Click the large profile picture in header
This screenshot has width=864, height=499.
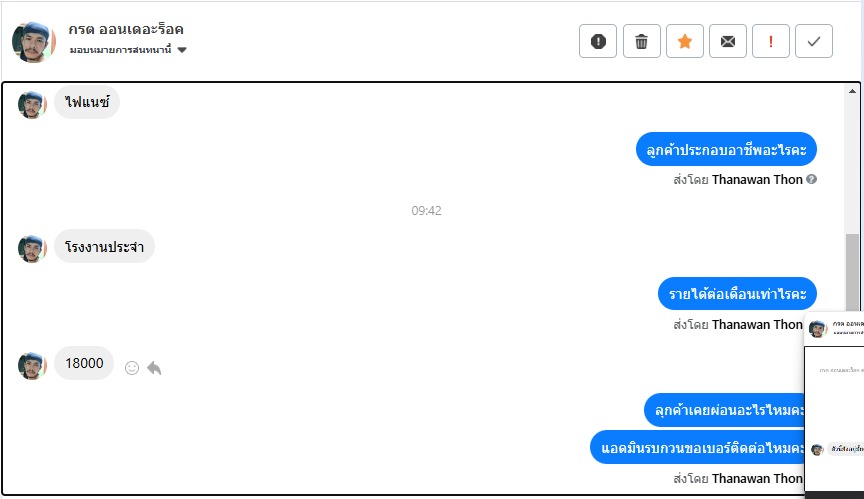(34, 41)
